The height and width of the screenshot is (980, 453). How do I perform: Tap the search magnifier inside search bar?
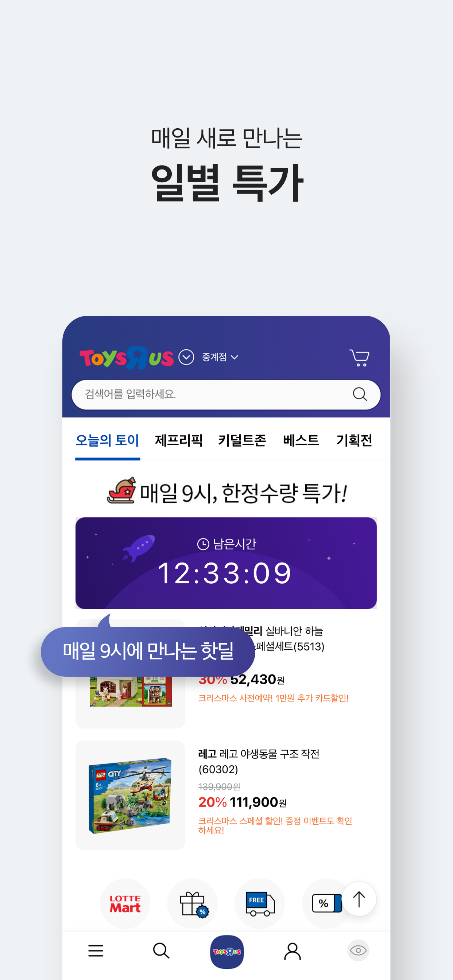360,394
